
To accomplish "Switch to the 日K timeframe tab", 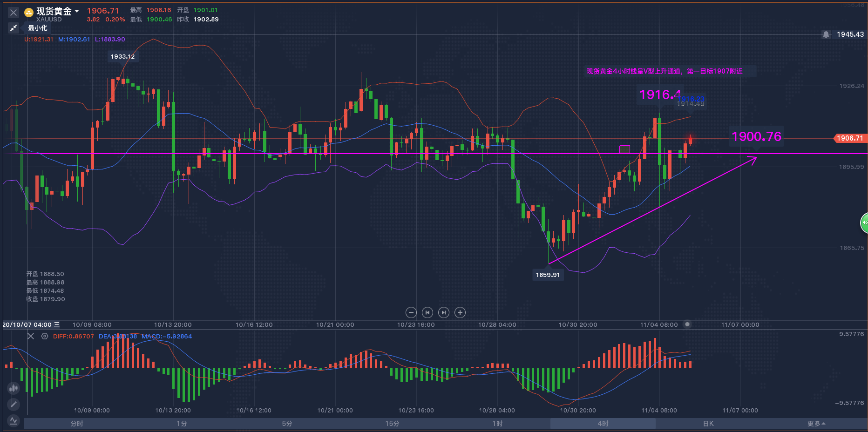I will [708, 424].
